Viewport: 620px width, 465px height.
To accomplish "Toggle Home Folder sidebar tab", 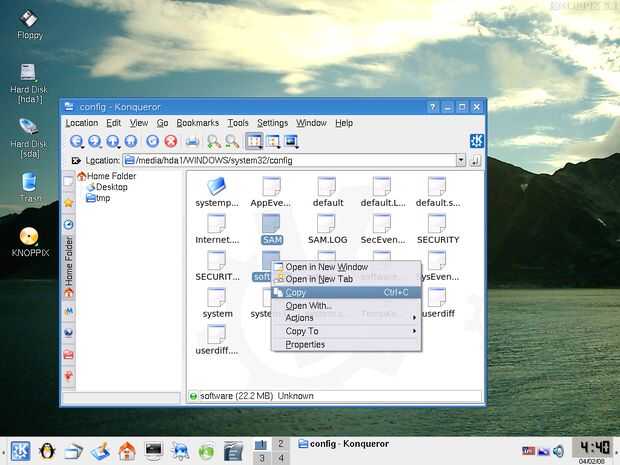I will coord(69,261).
